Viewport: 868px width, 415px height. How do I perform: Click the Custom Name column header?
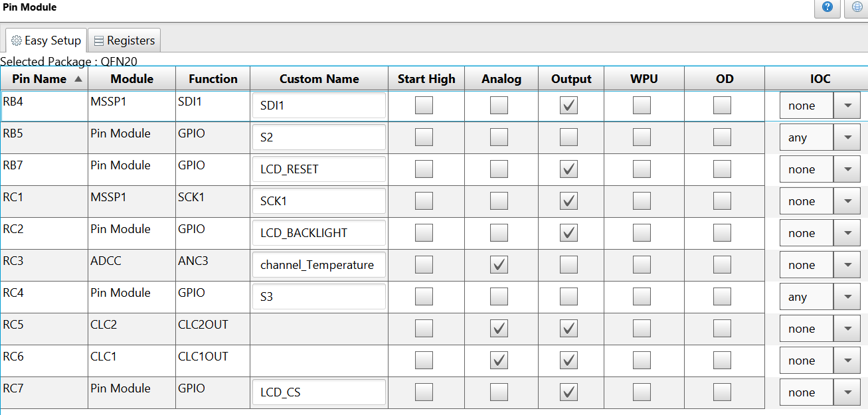click(319, 79)
